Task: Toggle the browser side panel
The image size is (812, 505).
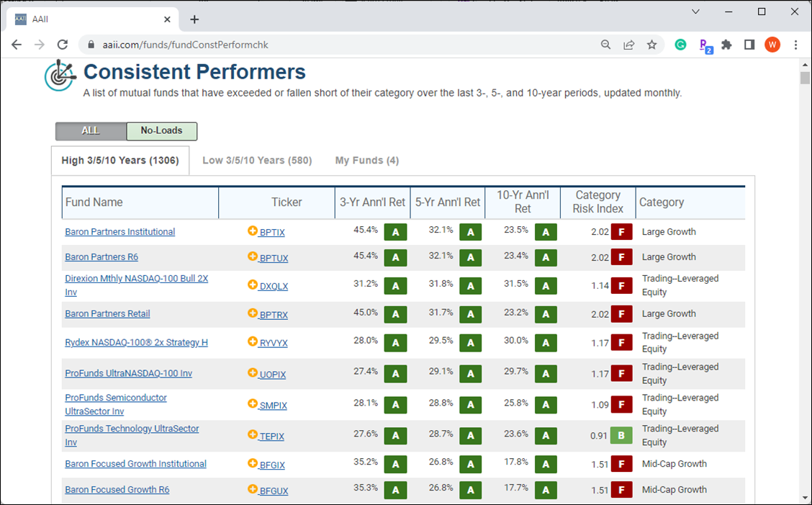Action: tap(749, 45)
